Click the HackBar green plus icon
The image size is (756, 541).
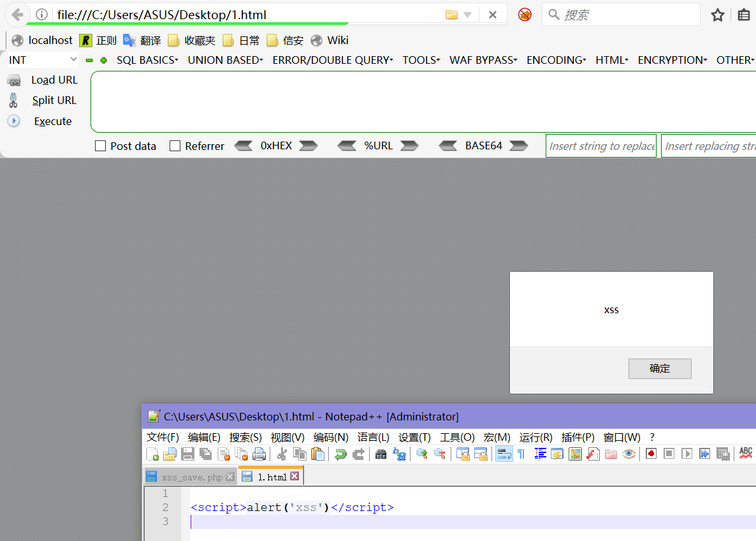[104, 61]
